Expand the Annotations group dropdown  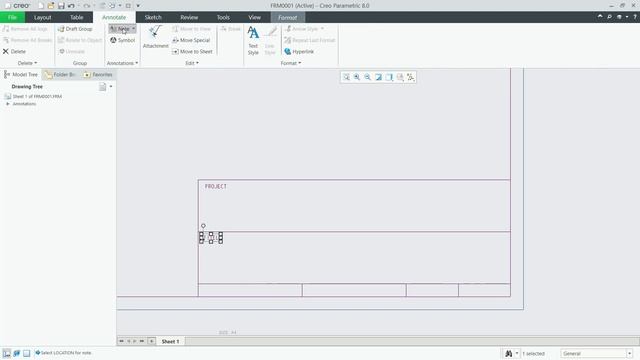click(122, 63)
